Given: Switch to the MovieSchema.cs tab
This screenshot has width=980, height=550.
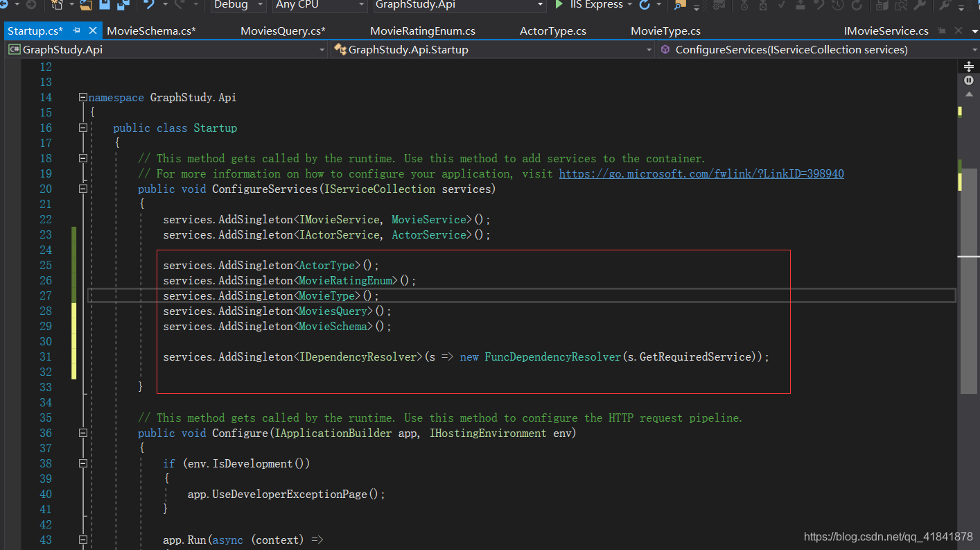Looking at the screenshot, I should pos(151,31).
